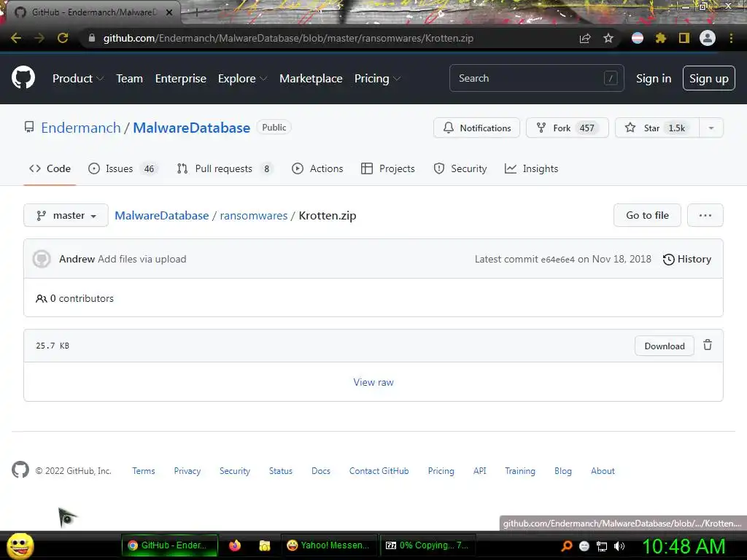Open the Projects tab
747x560 pixels.
[x=388, y=168]
